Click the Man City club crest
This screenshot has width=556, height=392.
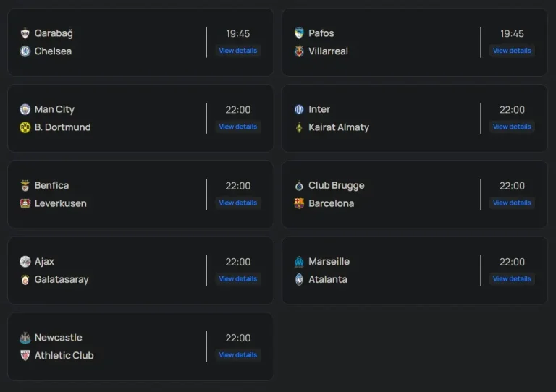click(x=25, y=109)
